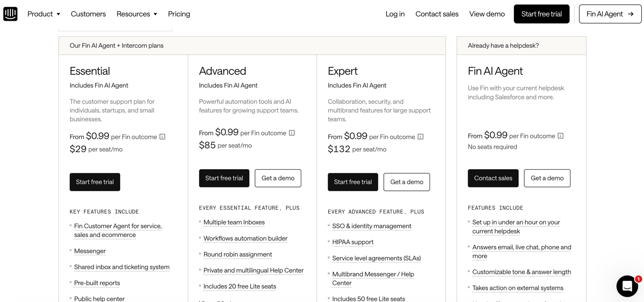Click the $29 per seat/mo price

96,149
